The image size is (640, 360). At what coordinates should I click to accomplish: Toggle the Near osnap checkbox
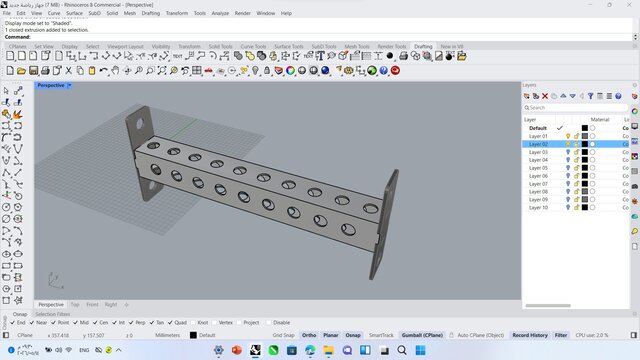point(32,322)
